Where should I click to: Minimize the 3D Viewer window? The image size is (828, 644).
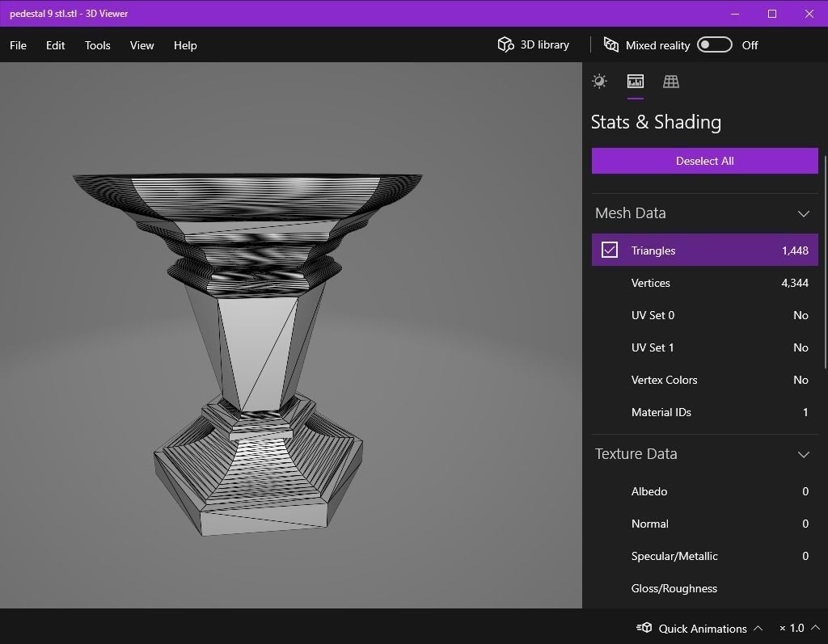(734, 14)
